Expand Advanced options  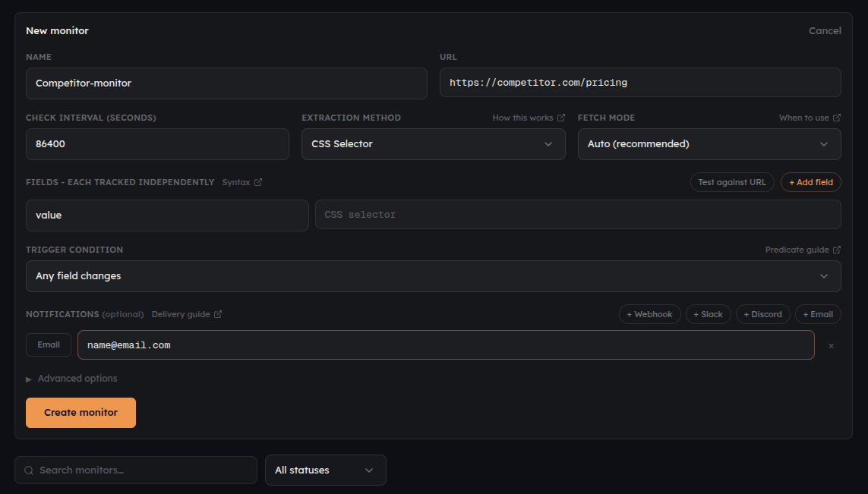[71, 379]
